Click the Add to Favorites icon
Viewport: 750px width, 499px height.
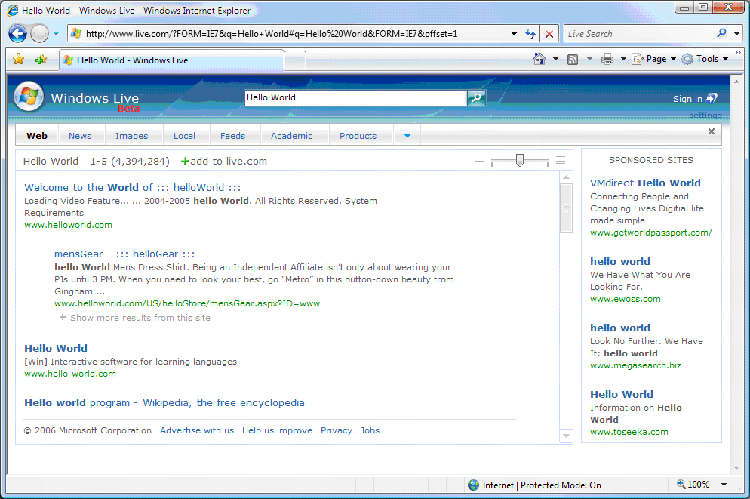41,59
